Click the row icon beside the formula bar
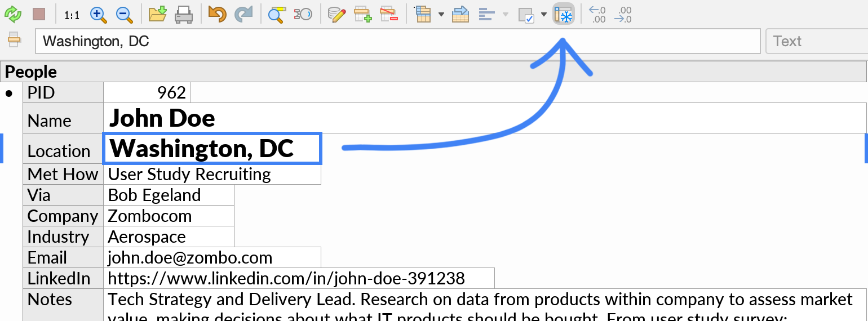The height and width of the screenshot is (321, 868). (x=14, y=41)
